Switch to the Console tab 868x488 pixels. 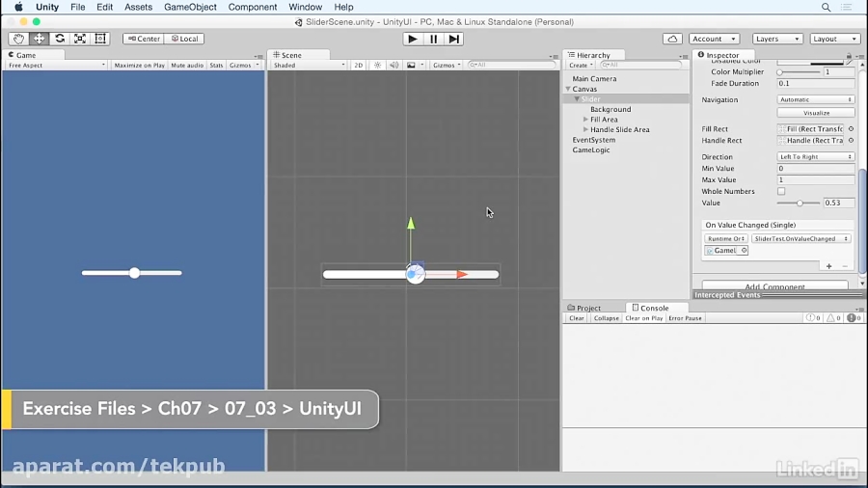(x=650, y=309)
